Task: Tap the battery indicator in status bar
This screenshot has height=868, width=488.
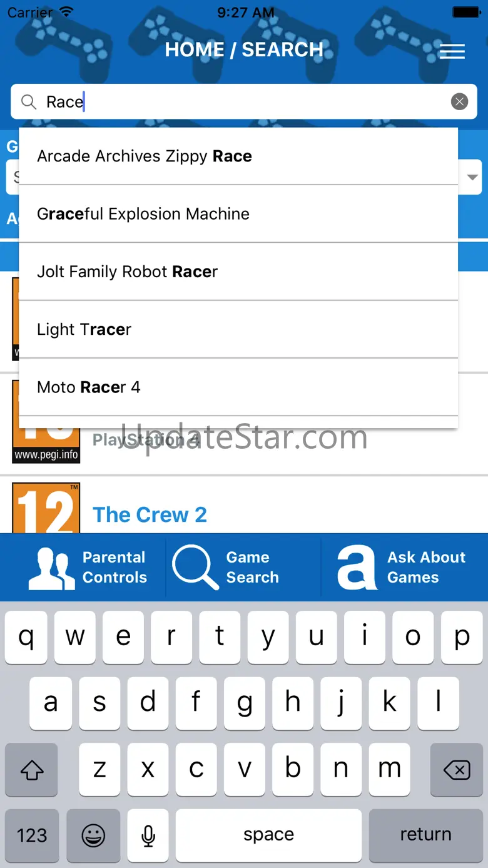Action: (x=465, y=12)
